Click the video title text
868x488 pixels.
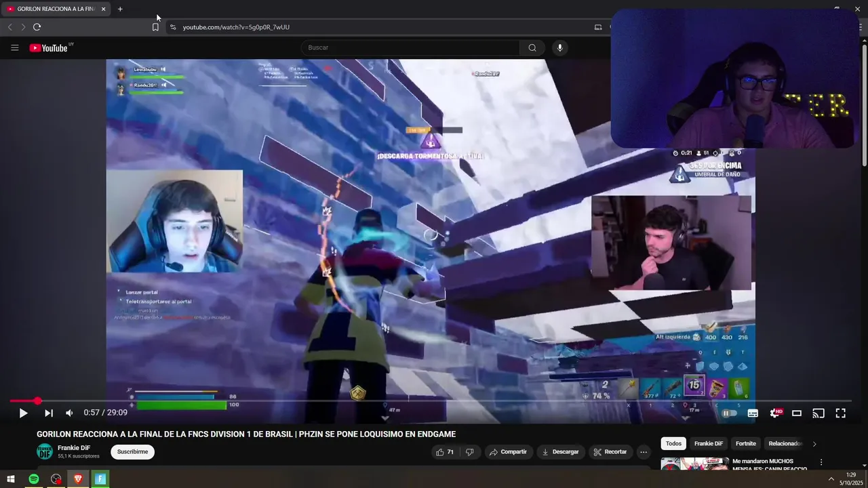point(246,434)
